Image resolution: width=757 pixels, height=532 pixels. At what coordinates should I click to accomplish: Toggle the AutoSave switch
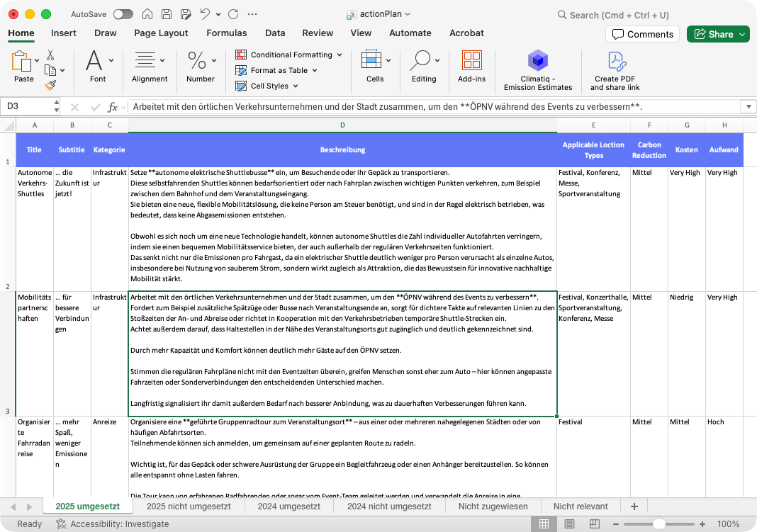[123, 14]
